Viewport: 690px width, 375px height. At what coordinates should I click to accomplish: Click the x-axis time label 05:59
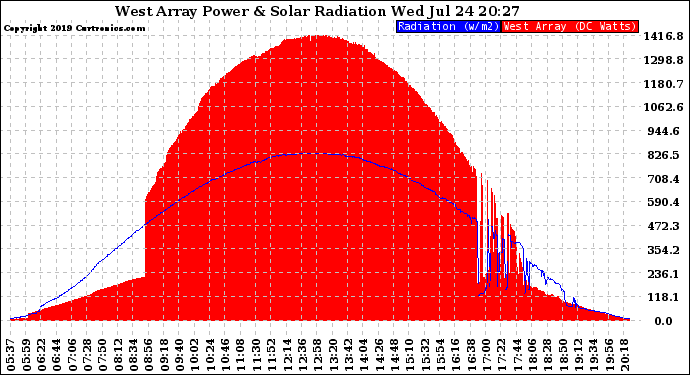pyautogui.click(x=26, y=355)
